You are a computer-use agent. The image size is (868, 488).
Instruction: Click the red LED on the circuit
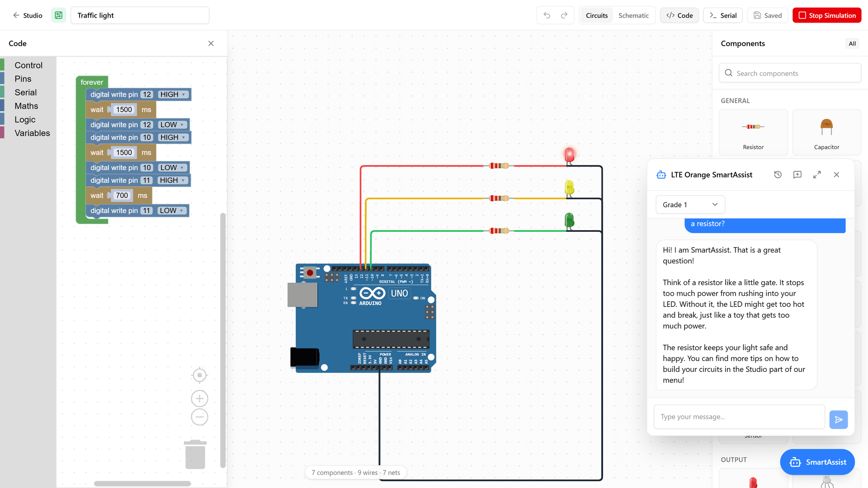point(570,155)
